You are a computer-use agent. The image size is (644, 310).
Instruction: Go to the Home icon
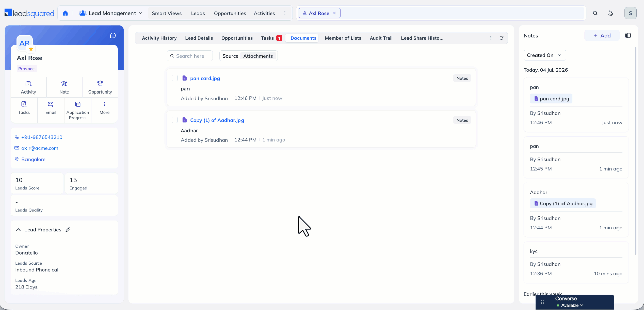coord(65,13)
